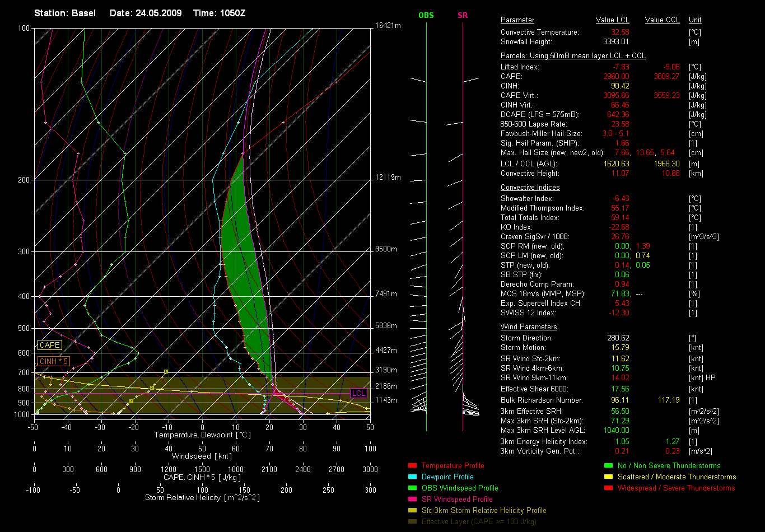Click the red Temperature Profile legend swatch
This screenshot has height=532, width=765.
[412, 465]
